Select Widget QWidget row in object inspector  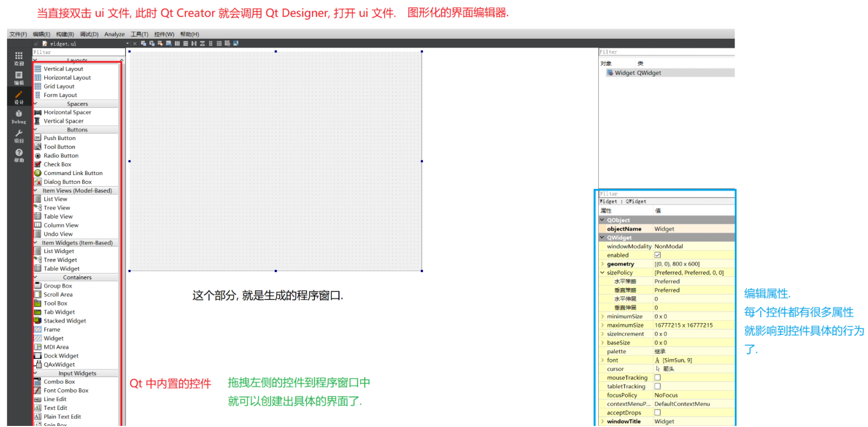(x=670, y=73)
